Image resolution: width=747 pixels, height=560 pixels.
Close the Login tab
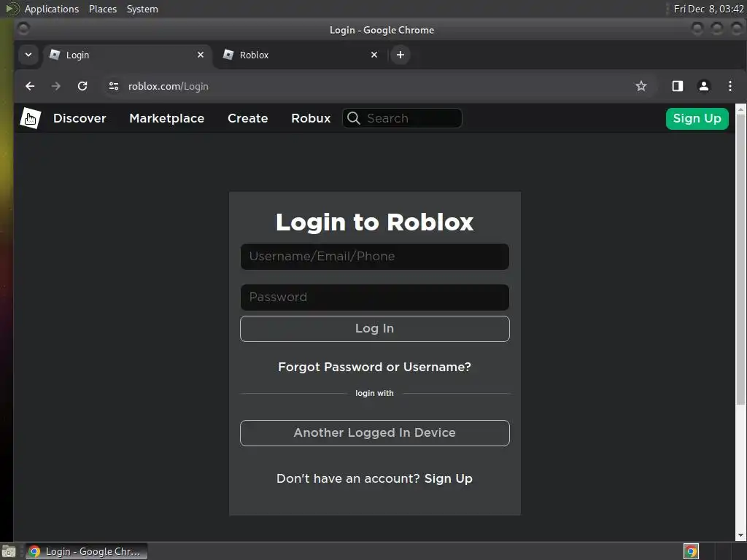(x=201, y=55)
